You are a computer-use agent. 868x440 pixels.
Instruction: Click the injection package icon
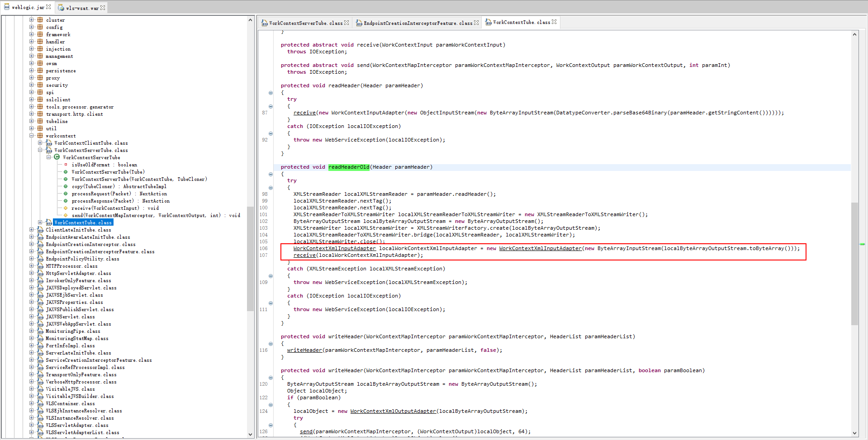pyautogui.click(x=40, y=49)
